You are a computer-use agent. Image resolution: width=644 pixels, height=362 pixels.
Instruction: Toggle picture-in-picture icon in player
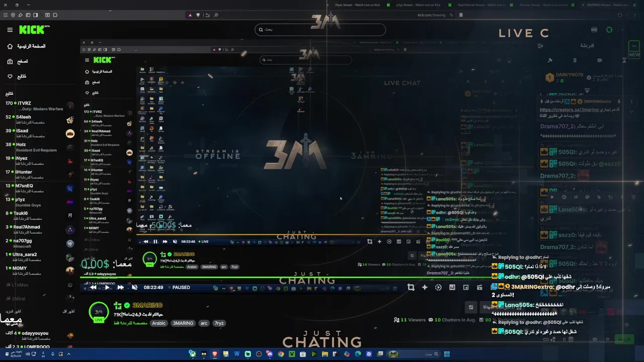466,288
